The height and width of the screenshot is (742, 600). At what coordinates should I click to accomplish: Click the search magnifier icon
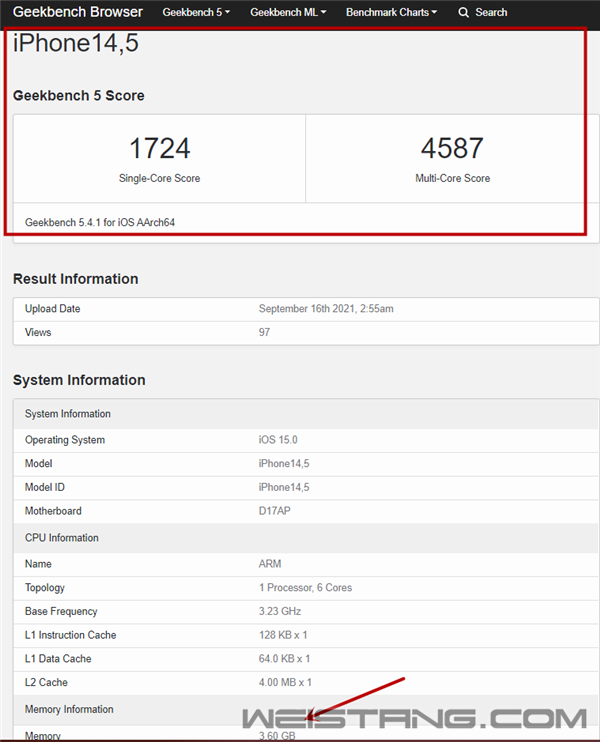tap(464, 13)
